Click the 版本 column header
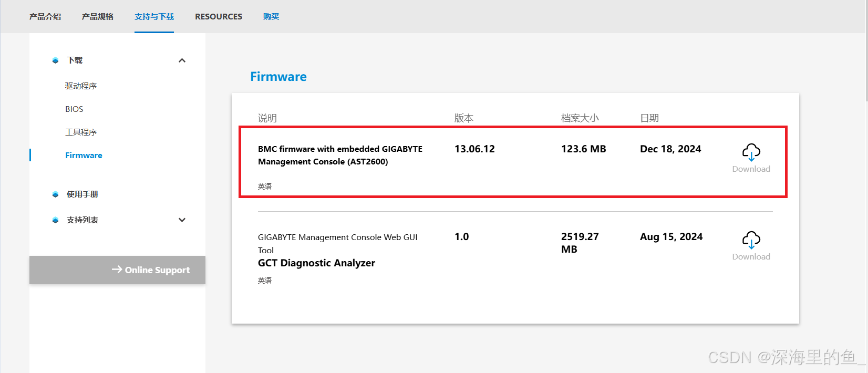This screenshot has height=373, width=868. pos(464,118)
